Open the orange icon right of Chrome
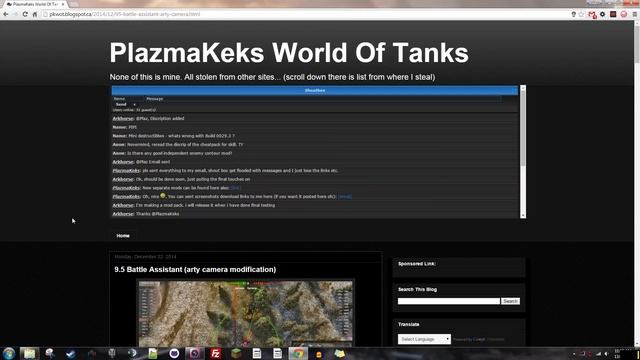Screen dimensions: 640x360 pos(319,354)
